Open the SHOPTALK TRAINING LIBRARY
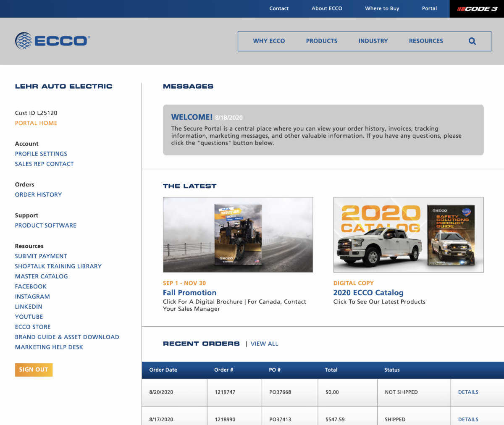Image resolution: width=504 pixels, height=425 pixels. [x=58, y=266]
